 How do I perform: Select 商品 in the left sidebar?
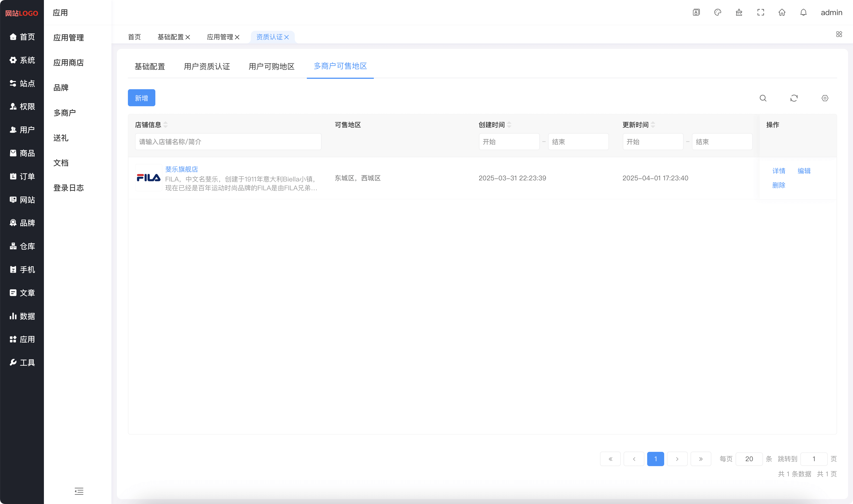22,153
